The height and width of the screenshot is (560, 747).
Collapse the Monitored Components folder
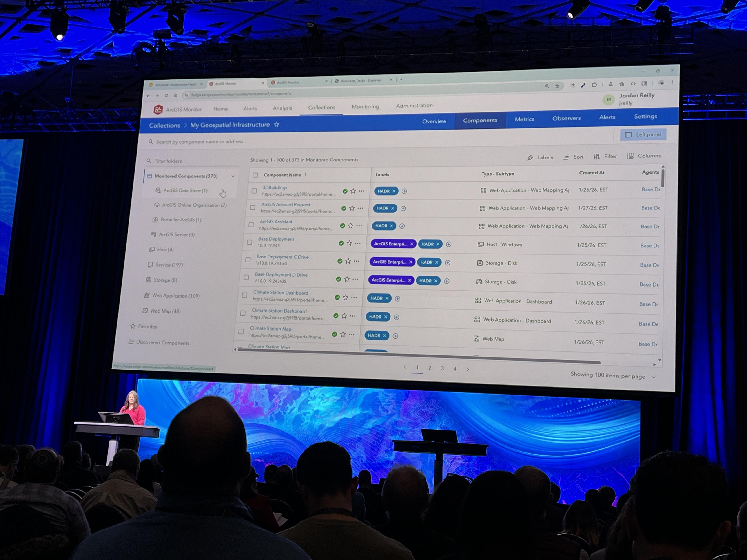coord(233,176)
